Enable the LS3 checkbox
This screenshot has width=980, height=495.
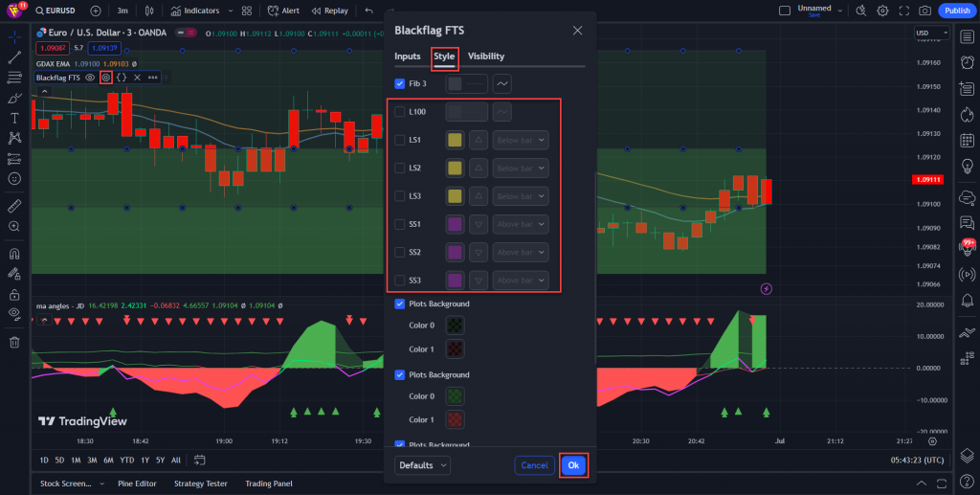[x=400, y=196]
